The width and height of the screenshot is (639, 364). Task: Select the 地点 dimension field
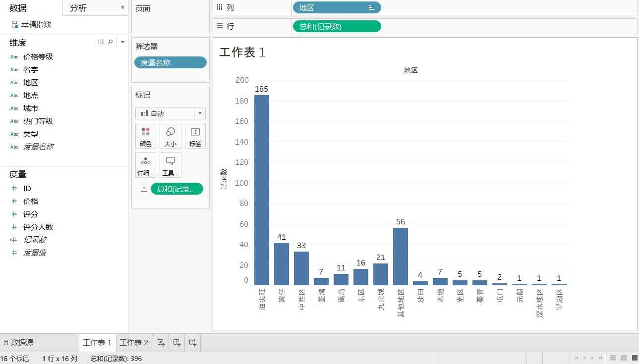[x=31, y=95]
